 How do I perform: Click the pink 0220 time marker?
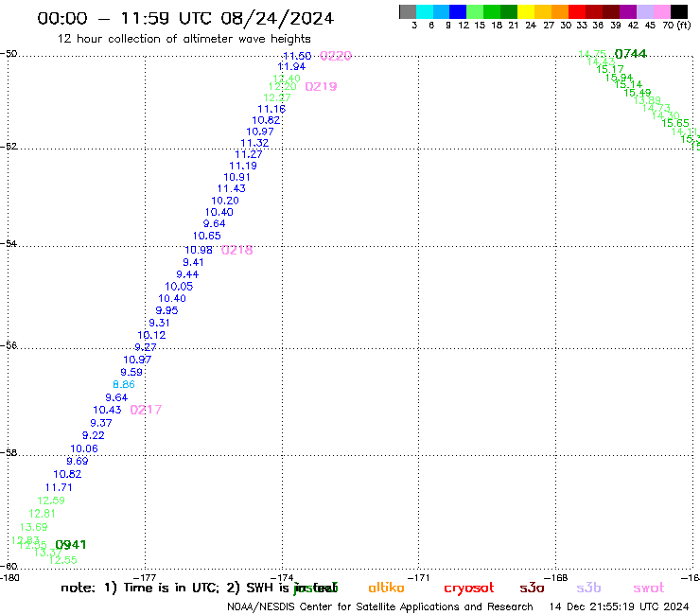coord(336,56)
